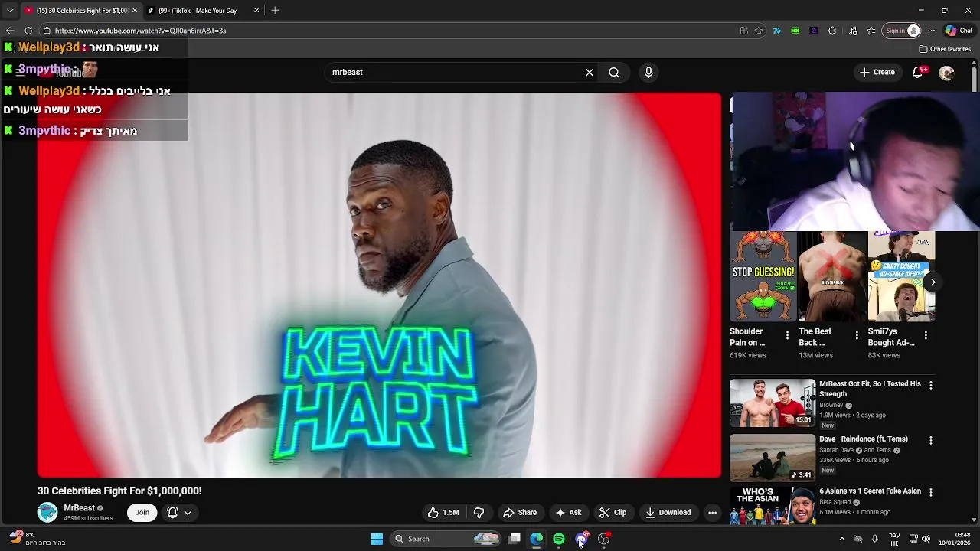Open options for The Best Back short
The height and width of the screenshot is (551, 980).
tap(857, 335)
